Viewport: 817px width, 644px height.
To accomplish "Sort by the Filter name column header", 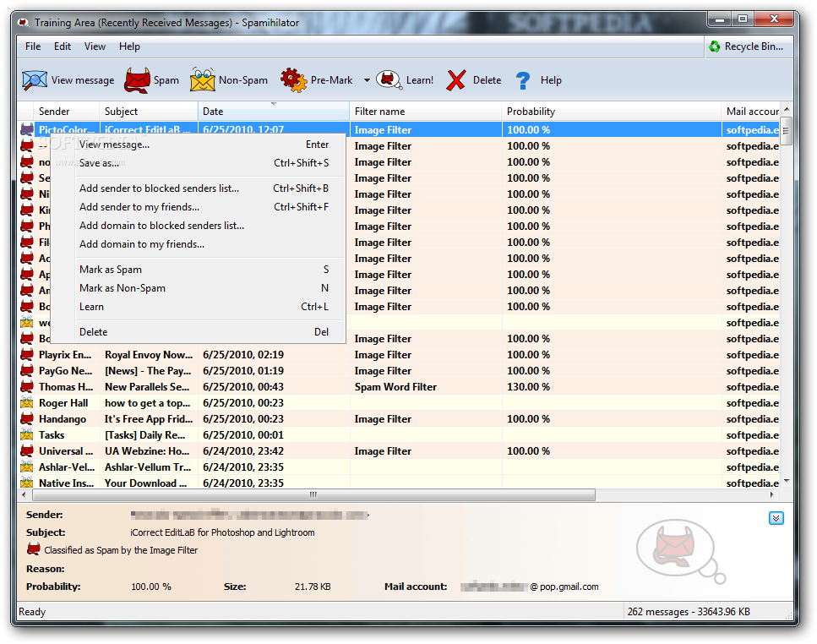I will [426, 112].
